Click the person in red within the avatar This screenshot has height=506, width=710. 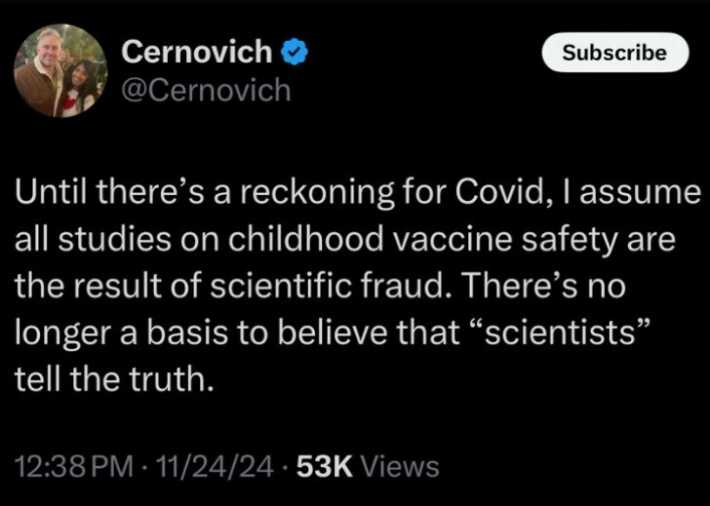point(80,85)
